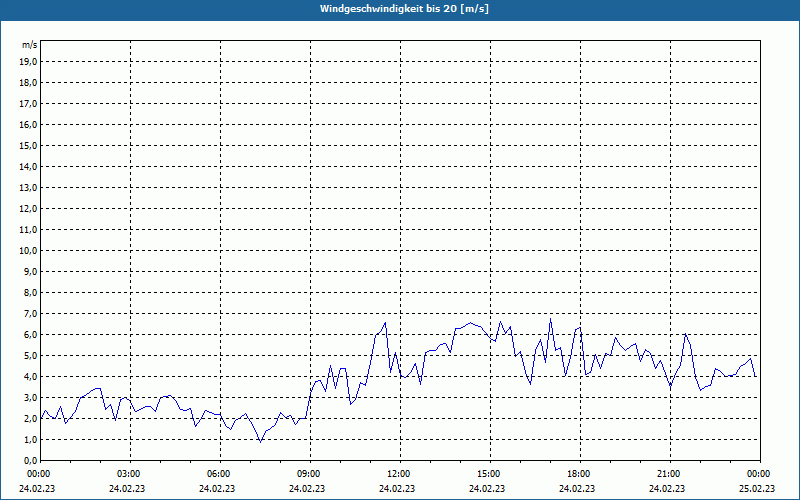Viewport: 800px width, 500px height.
Task: Click the chart title "Windgeschwindigkeit bis 20 [m/s]"
Action: pyautogui.click(x=404, y=9)
